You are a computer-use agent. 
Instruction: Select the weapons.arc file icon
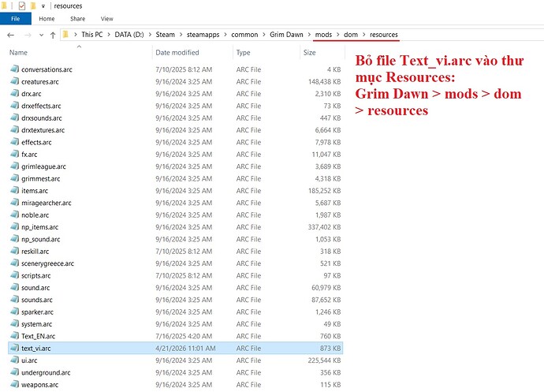(x=14, y=384)
